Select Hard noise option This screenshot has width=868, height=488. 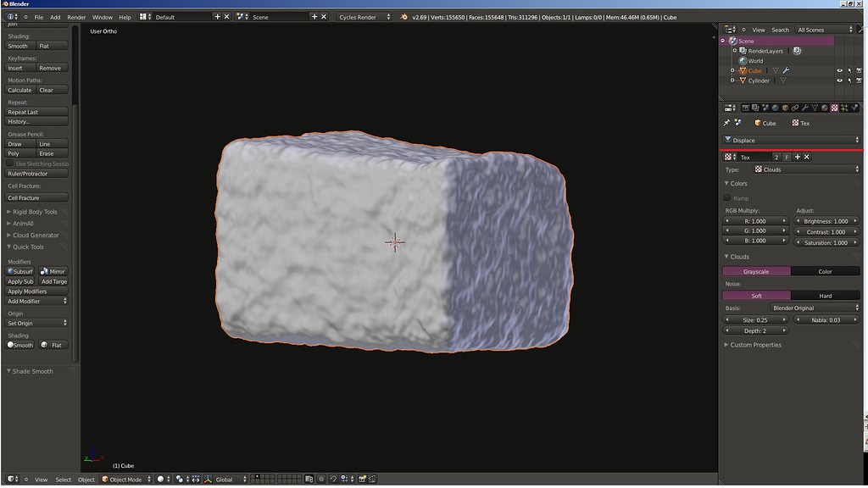point(825,296)
